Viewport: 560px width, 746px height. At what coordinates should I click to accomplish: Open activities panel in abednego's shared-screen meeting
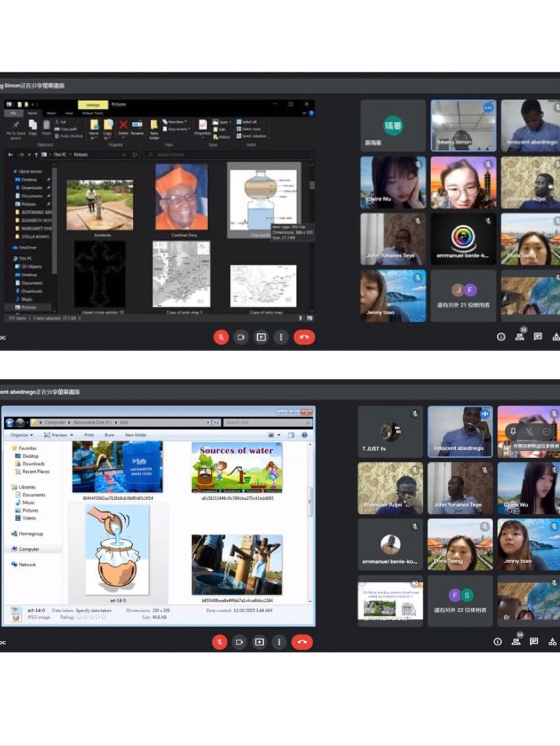point(552,642)
